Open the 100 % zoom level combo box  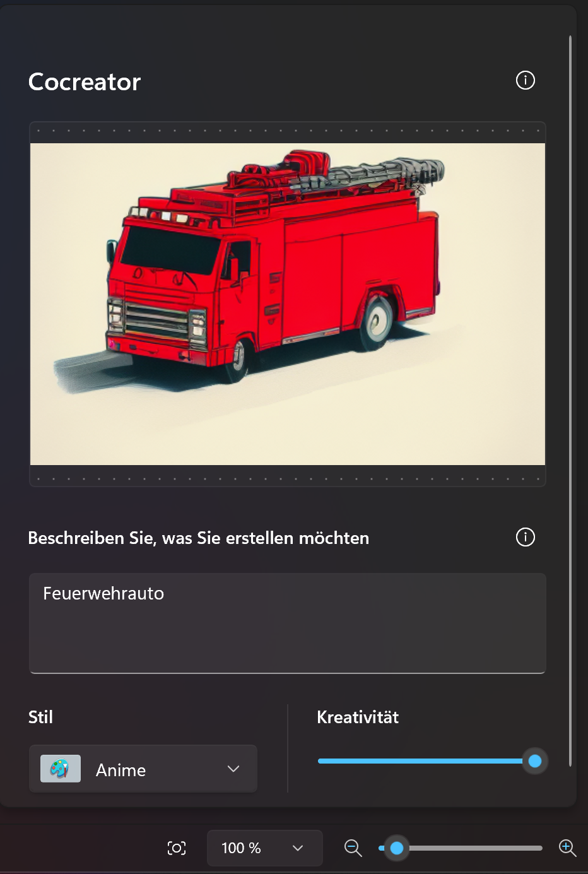265,848
